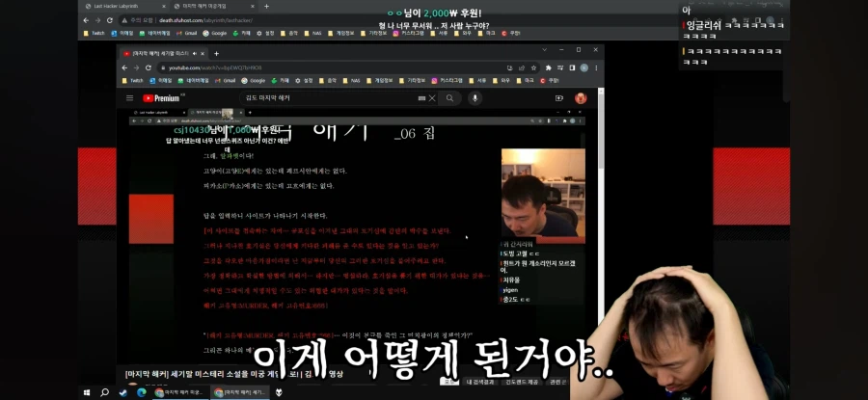The width and height of the screenshot is (868, 400).
Task: Reload the page in the rear Labyrinth window
Action: coord(110,20)
